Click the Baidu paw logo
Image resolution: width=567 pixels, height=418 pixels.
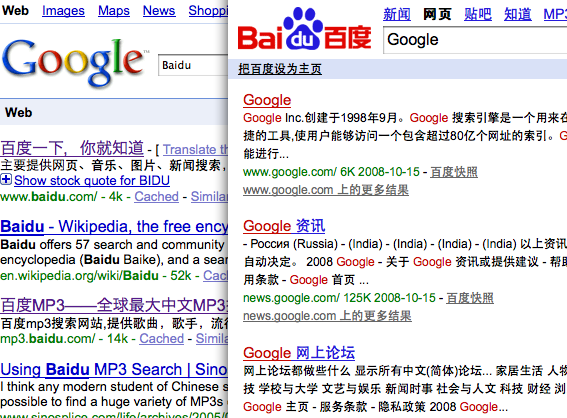tap(304, 29)
